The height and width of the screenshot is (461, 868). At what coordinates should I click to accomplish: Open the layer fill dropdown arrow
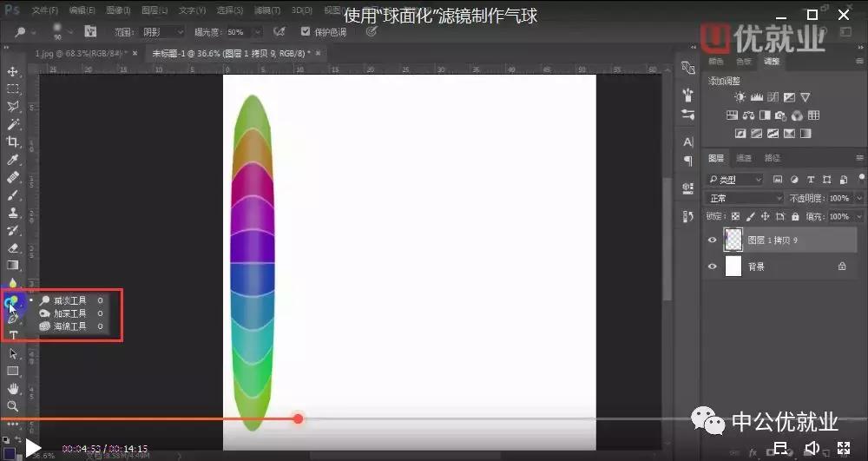tap(859, 216)
